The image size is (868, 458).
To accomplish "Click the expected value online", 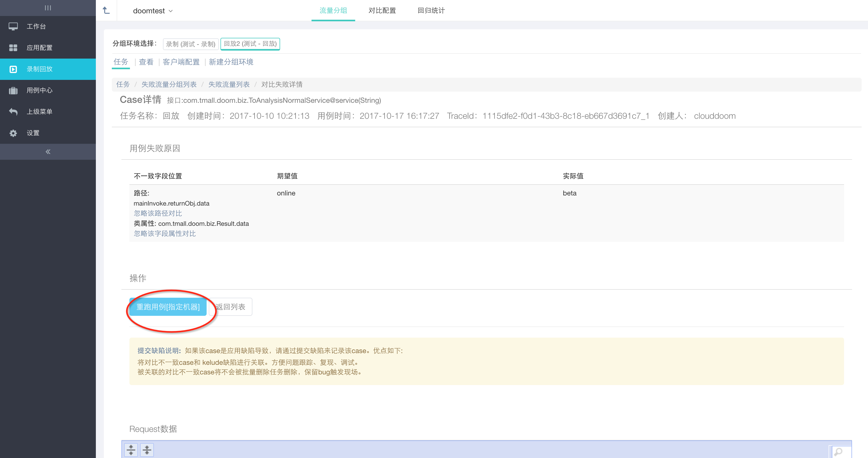I will (x=286, y=193).
